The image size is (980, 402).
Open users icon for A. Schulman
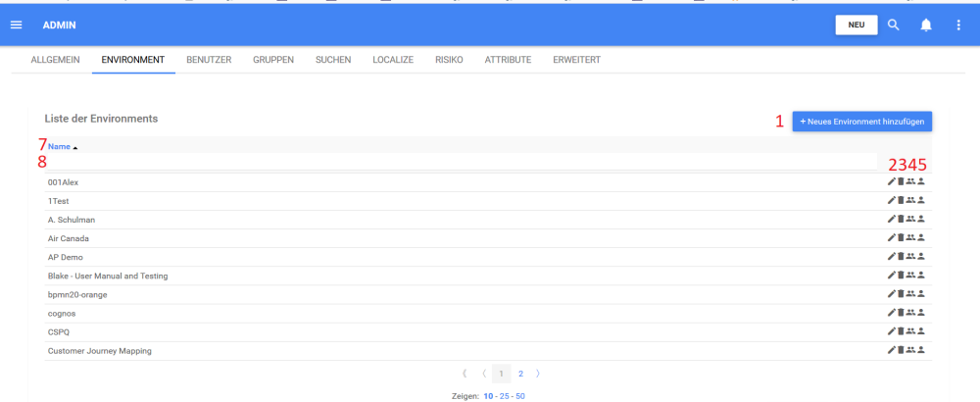pyautogui.click(x=920, y=219)
